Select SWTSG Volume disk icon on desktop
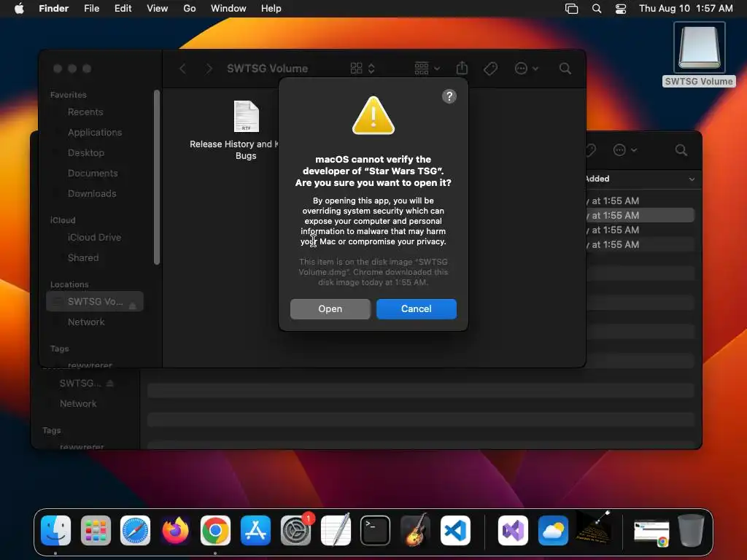Image resolution: width=747 pixels, height=560 pixels. click(x=699, y=47)
